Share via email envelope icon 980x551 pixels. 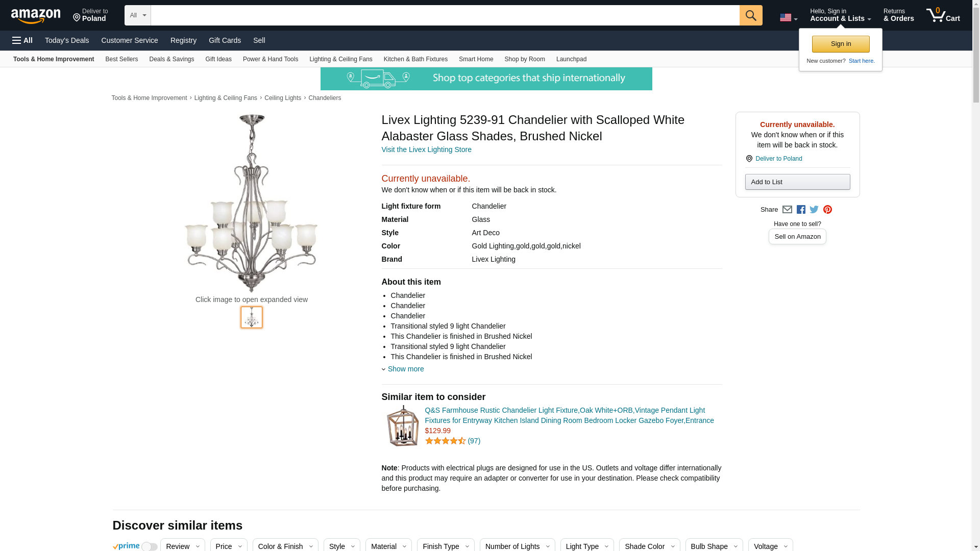787,210
